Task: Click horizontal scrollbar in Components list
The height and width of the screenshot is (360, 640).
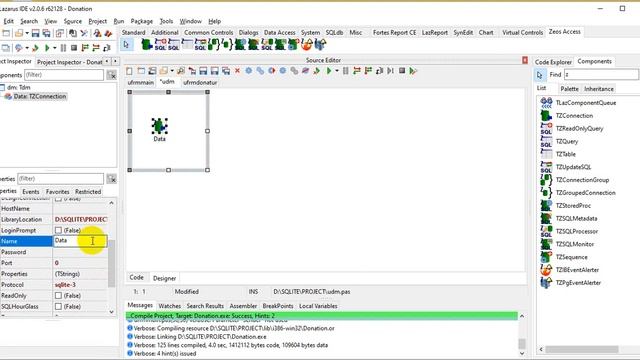Action: 582,349
